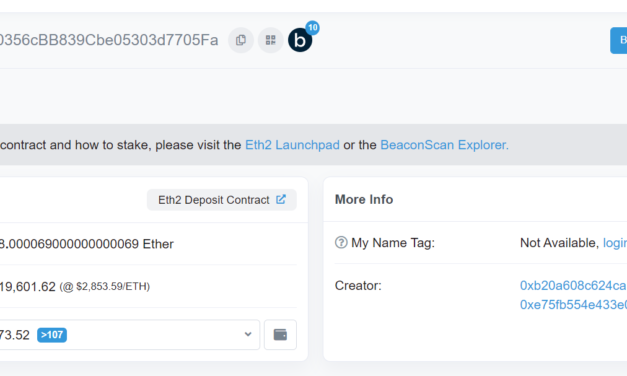
Task: Click the blue button at the top right edge
Action: point(619,40)
